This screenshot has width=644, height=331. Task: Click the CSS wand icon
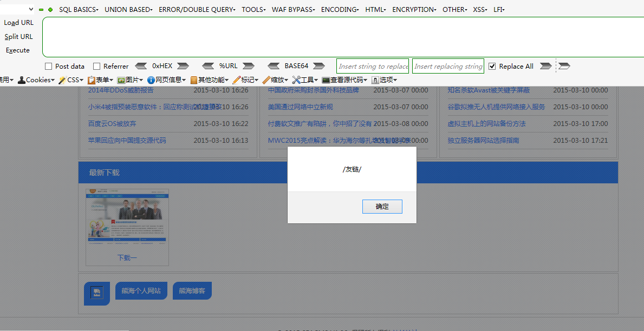(x=62, y=80)
